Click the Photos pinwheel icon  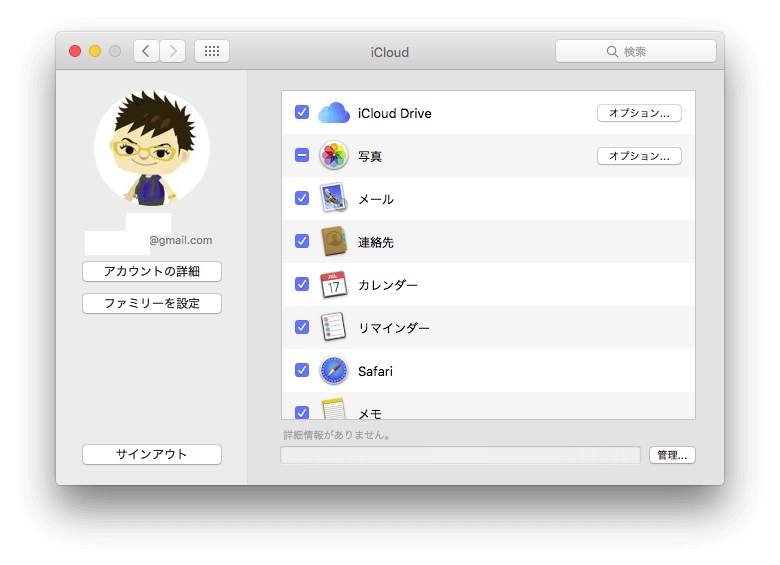pos(333,156)
